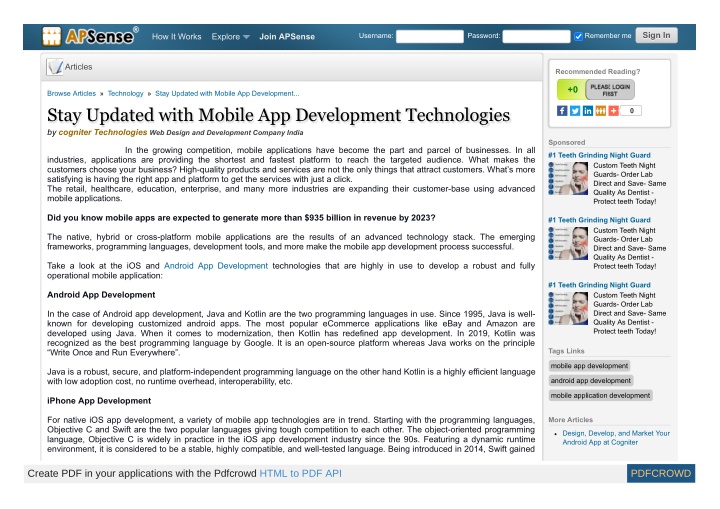Open HTML to PDF API link

pyautogui.click(x=300, y=474)
